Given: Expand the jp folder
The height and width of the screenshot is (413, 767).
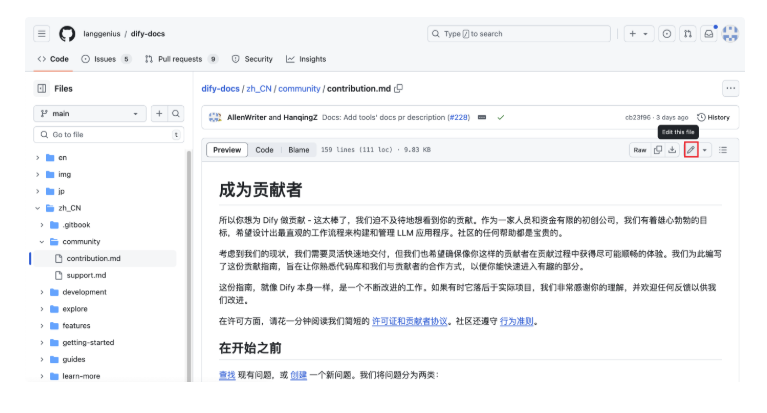Looking at the screenshot, I should coord(38,191).
